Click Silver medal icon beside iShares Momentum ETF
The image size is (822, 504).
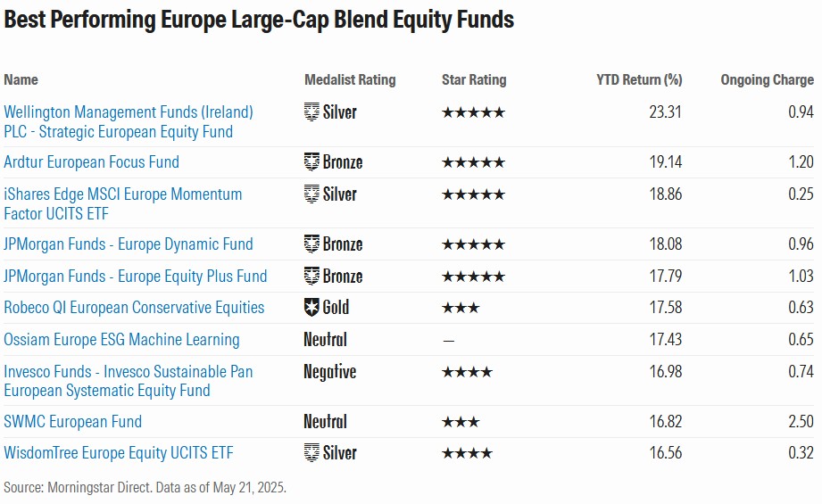311,194
